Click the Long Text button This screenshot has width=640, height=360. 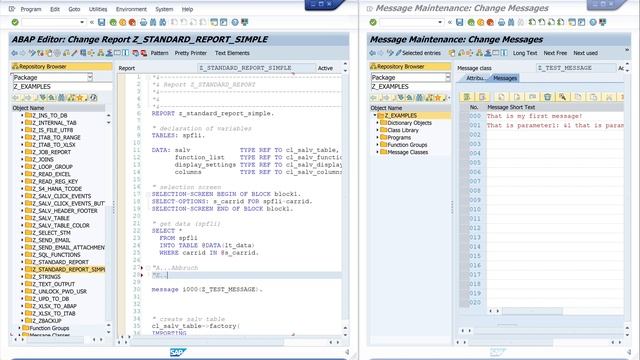pyautogui.click(x=525, y=53)
